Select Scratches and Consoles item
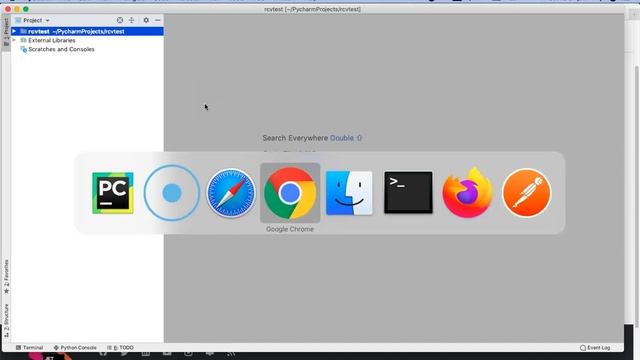Screen dimensions: 640x360 coord(61,49)
